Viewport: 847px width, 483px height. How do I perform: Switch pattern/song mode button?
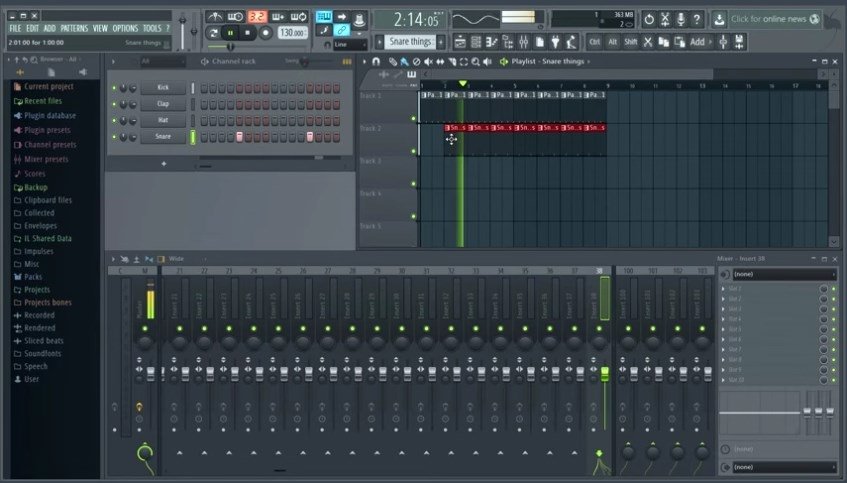pyautogui.click(x=214, y=33)
